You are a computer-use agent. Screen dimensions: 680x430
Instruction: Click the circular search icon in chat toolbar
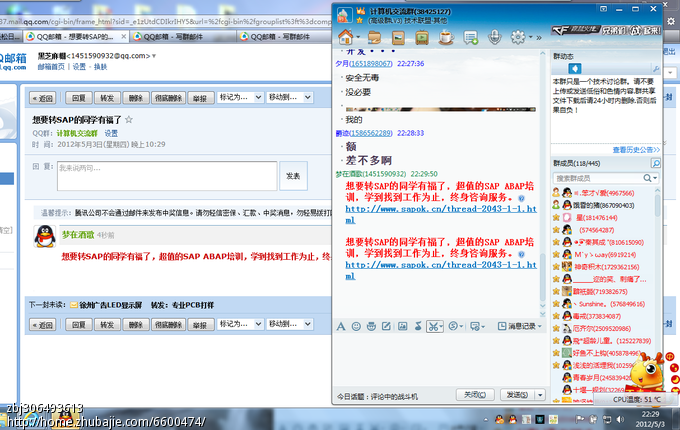point(453,326)
